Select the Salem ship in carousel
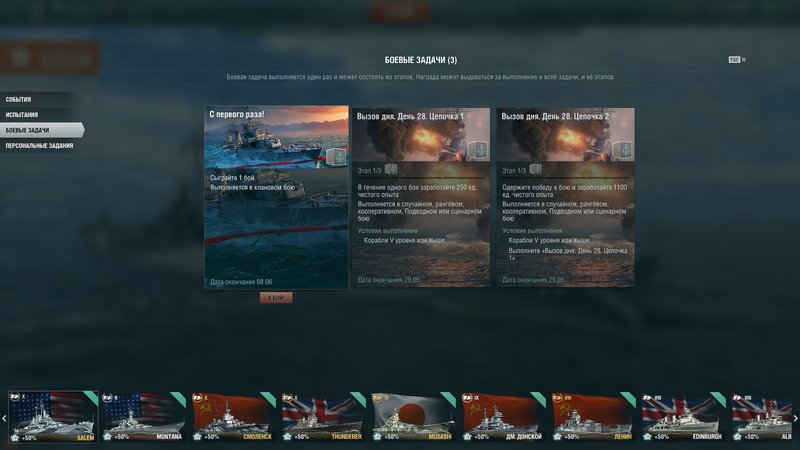Screen dimensions: 800x450 point(53,417)
